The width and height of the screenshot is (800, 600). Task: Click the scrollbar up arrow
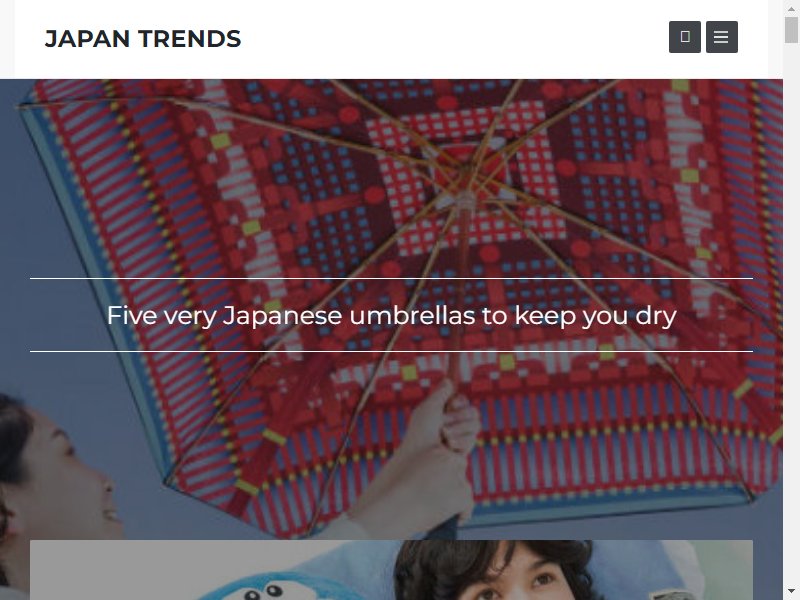[791, 9]
